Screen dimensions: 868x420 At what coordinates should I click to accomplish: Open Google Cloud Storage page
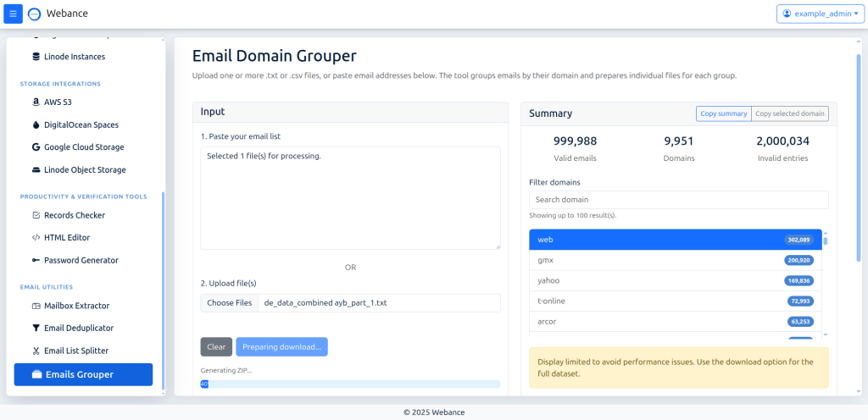83,147
